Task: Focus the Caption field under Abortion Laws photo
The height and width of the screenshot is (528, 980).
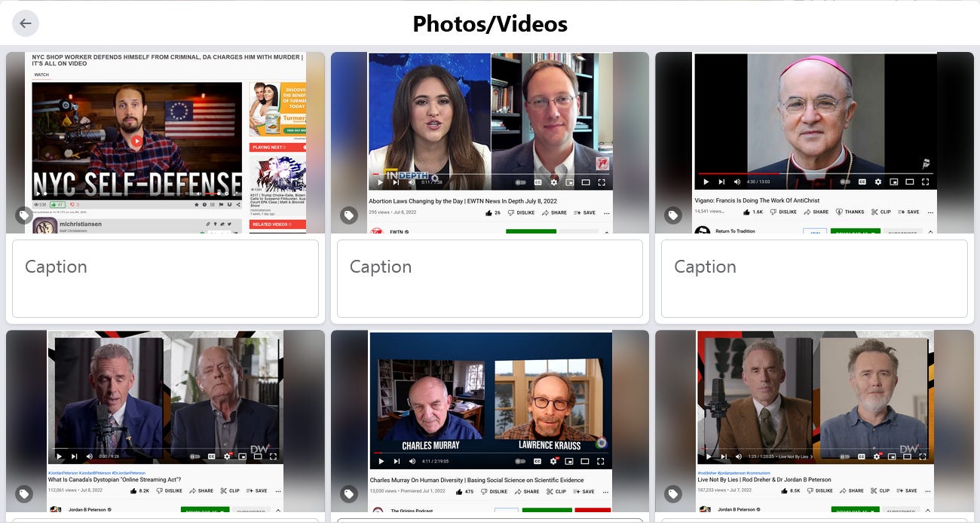Action: click(490, 279)
